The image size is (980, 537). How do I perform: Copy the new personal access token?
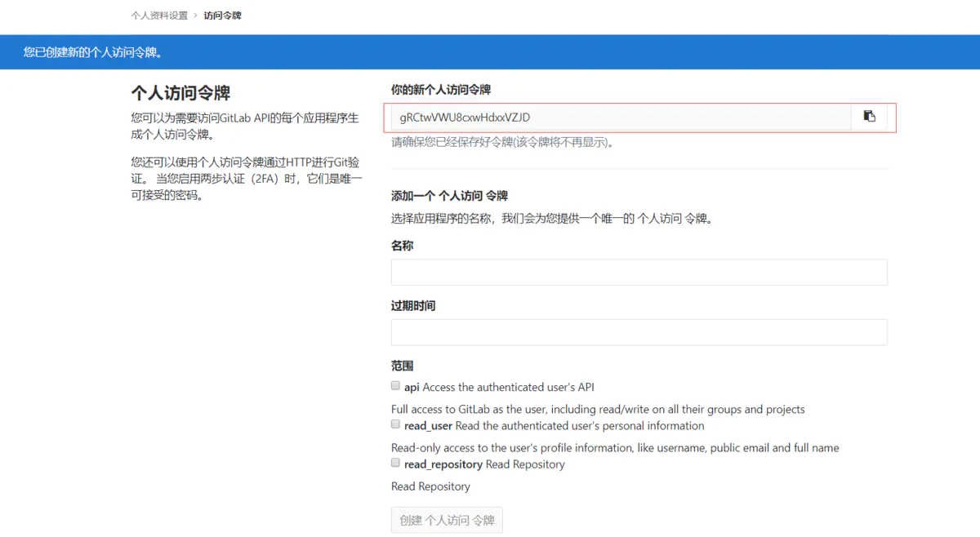click(870, 117)
